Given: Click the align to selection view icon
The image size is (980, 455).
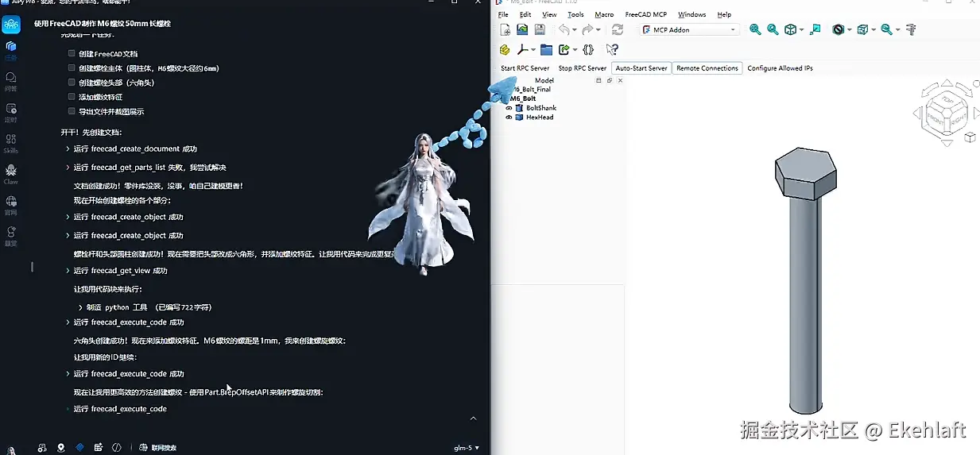Looking at the screenshot, I should [x=815, y=29].
